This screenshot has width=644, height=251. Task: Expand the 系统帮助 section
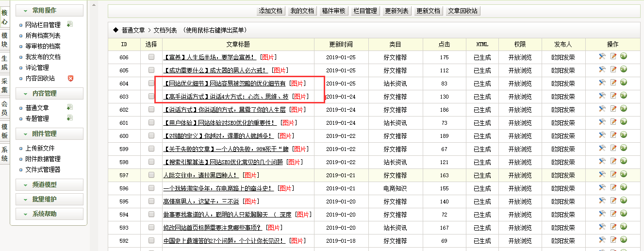click(x=50, y=214)
